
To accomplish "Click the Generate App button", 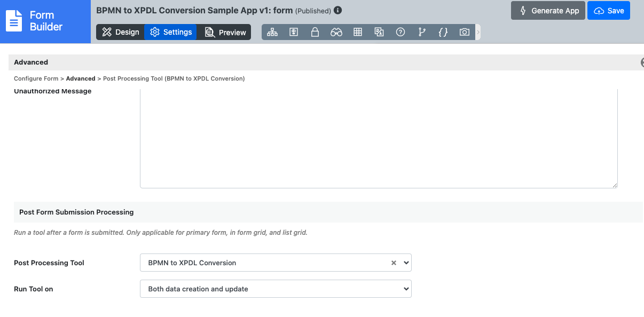I will [548, 11].
